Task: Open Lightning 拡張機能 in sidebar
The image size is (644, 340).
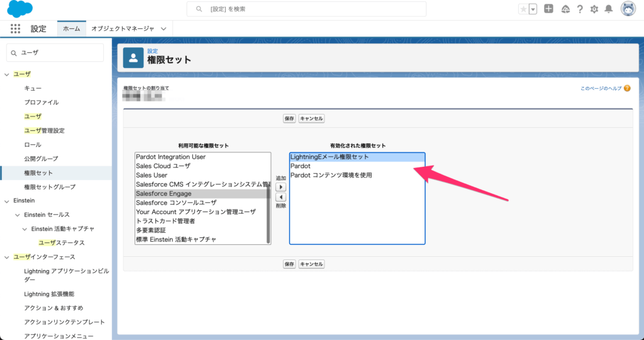Action: 49,294
